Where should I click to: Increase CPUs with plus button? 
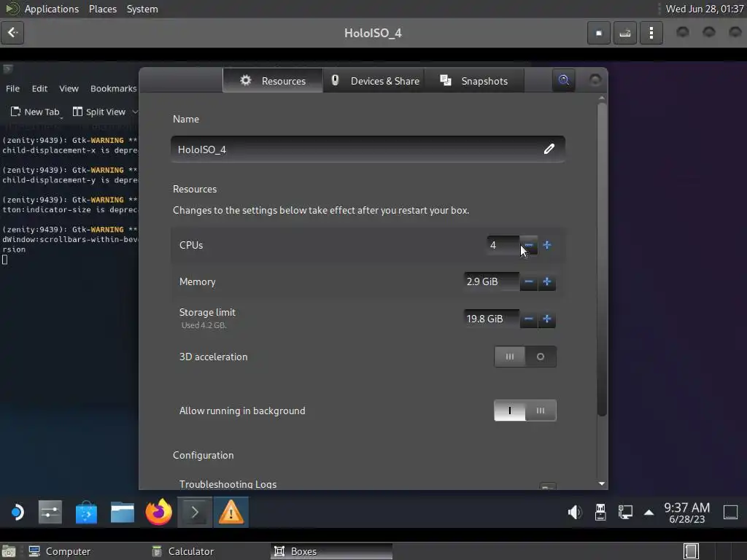point(547,245)
